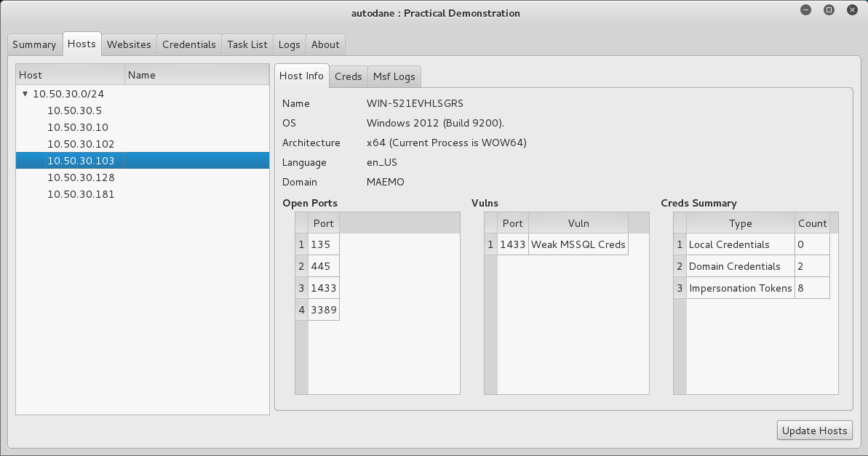The width and height of the screenshot is (868, 456).
Task: Pick host 10.50.30.181 in the list
Action: pos(81,194)
